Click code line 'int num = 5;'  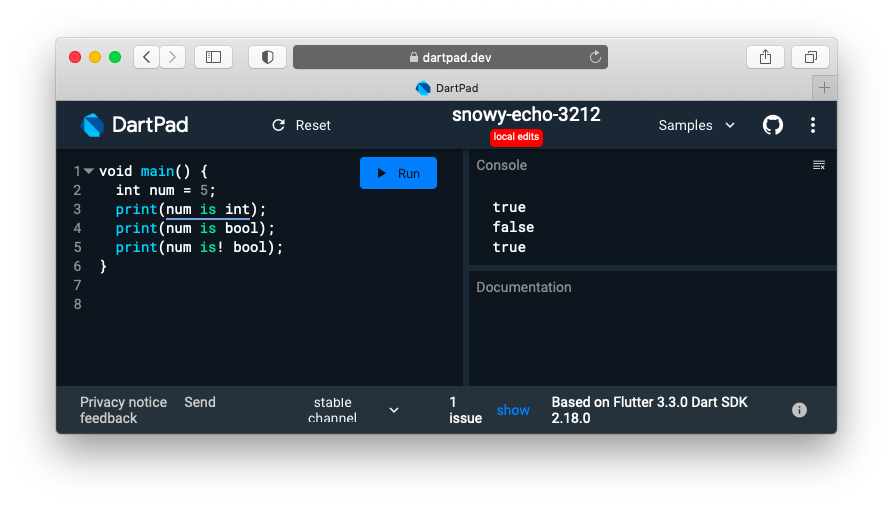(166, 190)
